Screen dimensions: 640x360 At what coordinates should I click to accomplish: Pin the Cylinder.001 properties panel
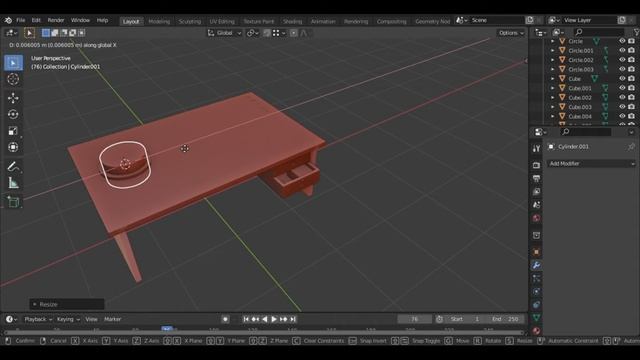coord(631,147)
